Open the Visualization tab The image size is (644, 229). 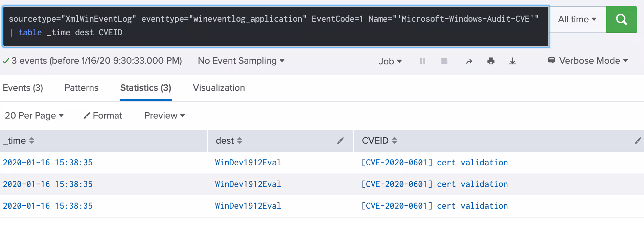click(x=218, y=88)
